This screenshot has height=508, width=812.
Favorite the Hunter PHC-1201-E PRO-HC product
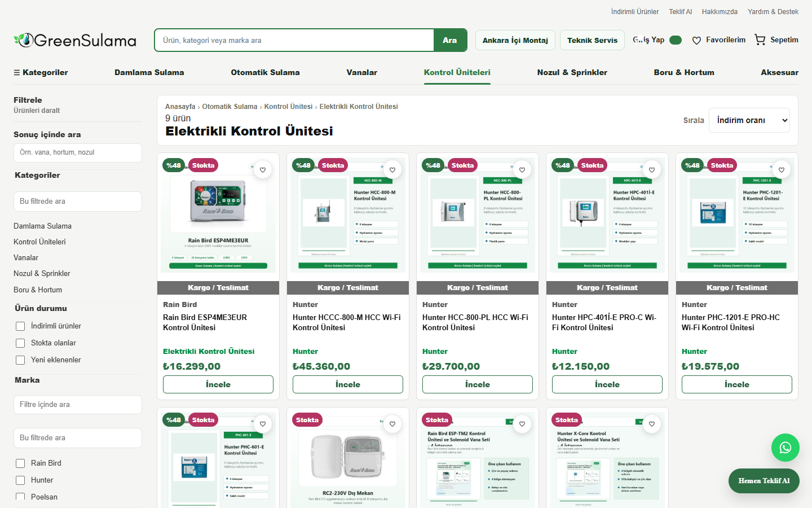pos(782,170)
